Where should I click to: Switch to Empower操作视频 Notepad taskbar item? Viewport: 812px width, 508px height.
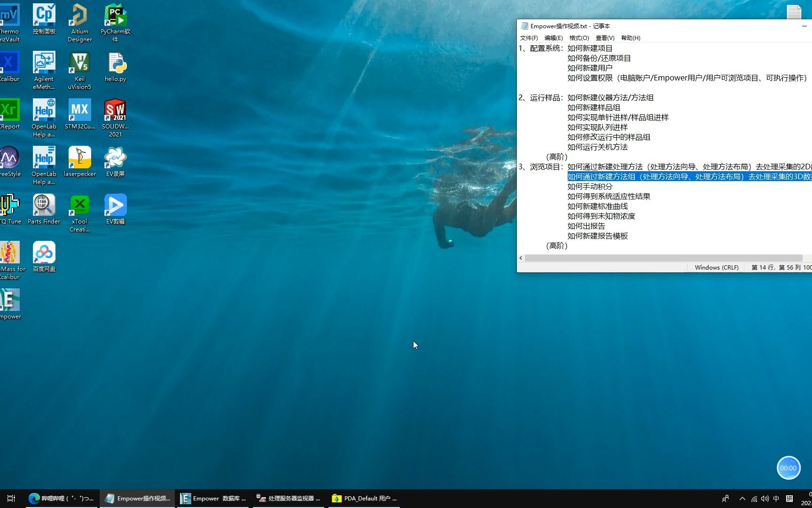pyautogui.click(x=137, y=499)
